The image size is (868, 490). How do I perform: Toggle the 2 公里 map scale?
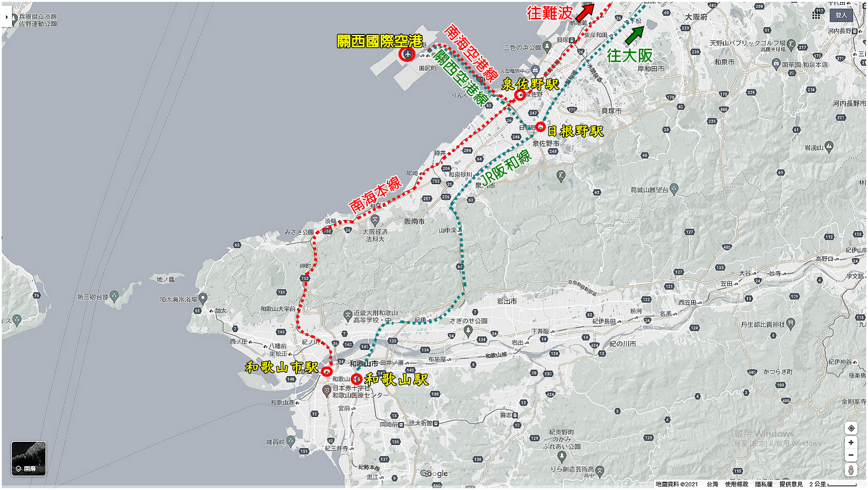pyautogui.click(x=833, y=484)
